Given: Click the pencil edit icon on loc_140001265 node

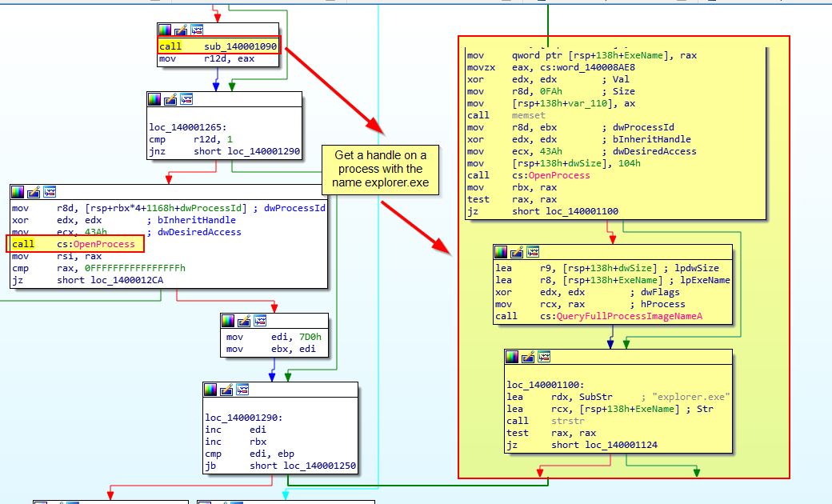Looking at the screenshot, I should 170,99.
